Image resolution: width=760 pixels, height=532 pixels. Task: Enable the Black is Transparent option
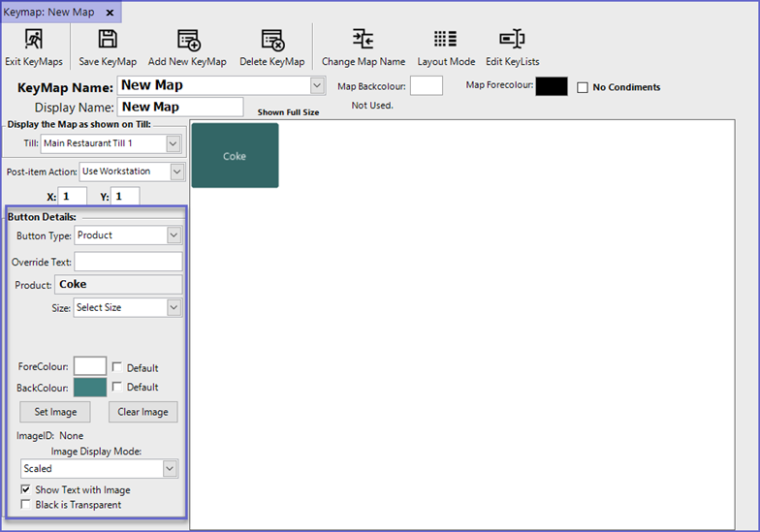click(x=25, y=505)
